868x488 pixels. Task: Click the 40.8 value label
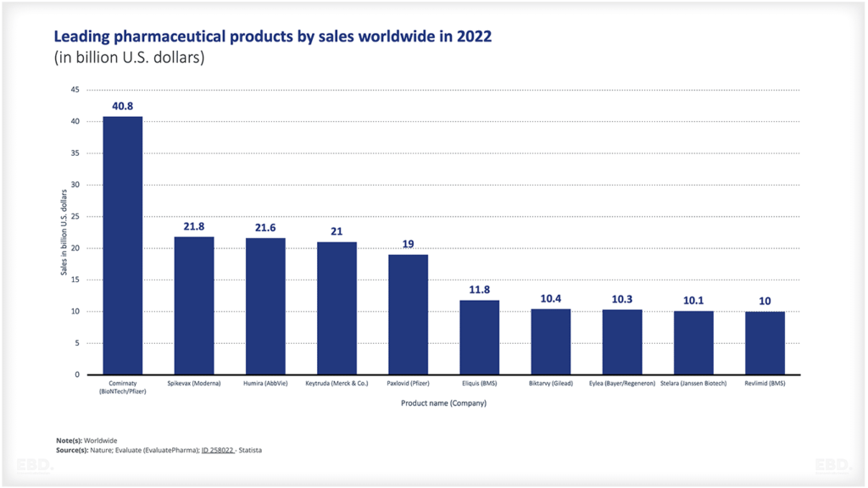(123, 107)
